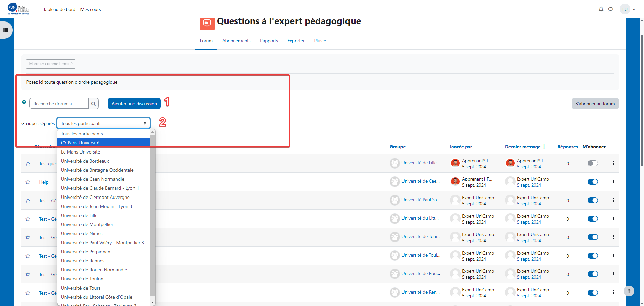This screenshot has width=644, height=306.
Task: Open actions menu for Université de Cae... row
Action: (x=613, y=182)
